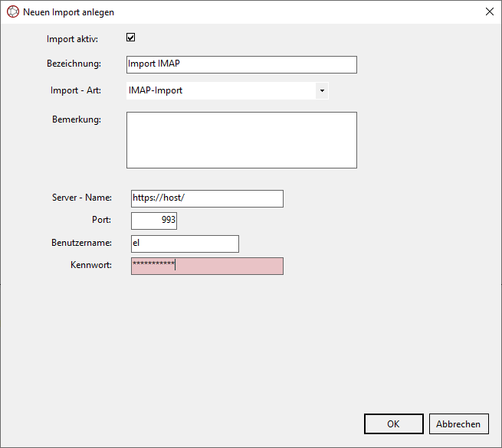Close the Neuen Import anlegen dialog
The width and height of the screenshot is (502, 448).
(489, 12)
